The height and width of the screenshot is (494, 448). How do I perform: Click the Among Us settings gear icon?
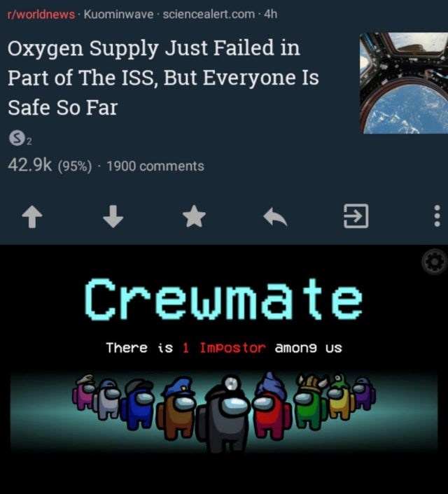(x=434, y=261)
